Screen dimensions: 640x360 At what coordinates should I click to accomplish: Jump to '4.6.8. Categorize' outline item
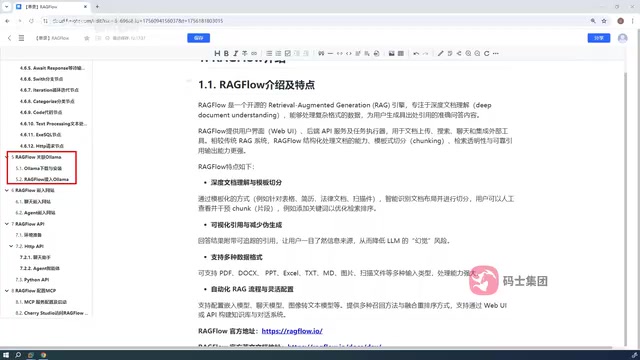47,101
